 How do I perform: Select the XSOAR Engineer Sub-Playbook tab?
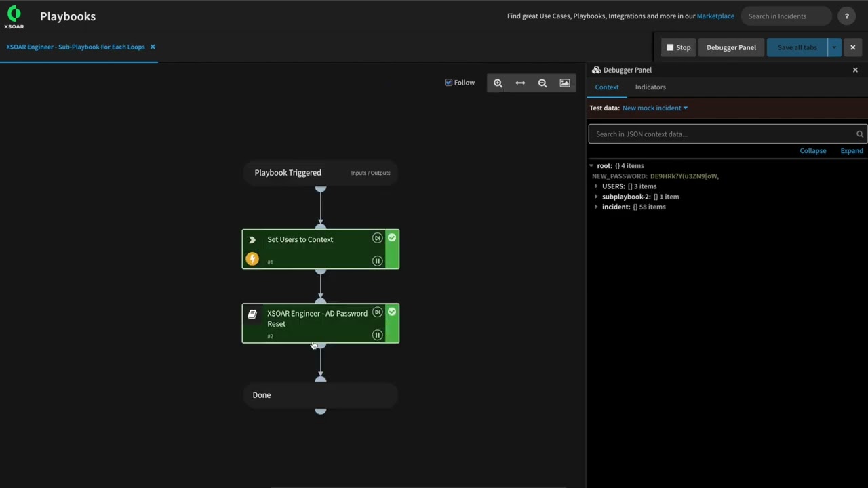click(x=75, y=47)
